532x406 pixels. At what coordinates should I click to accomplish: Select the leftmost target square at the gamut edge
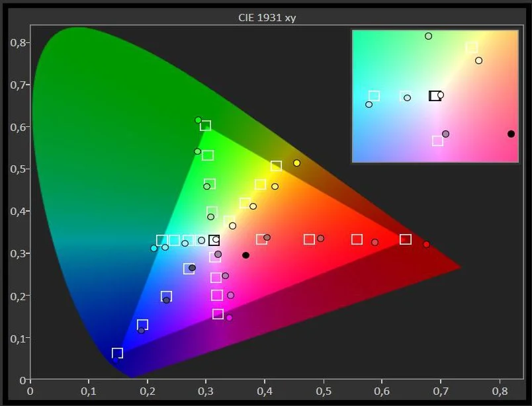(161, 239)
